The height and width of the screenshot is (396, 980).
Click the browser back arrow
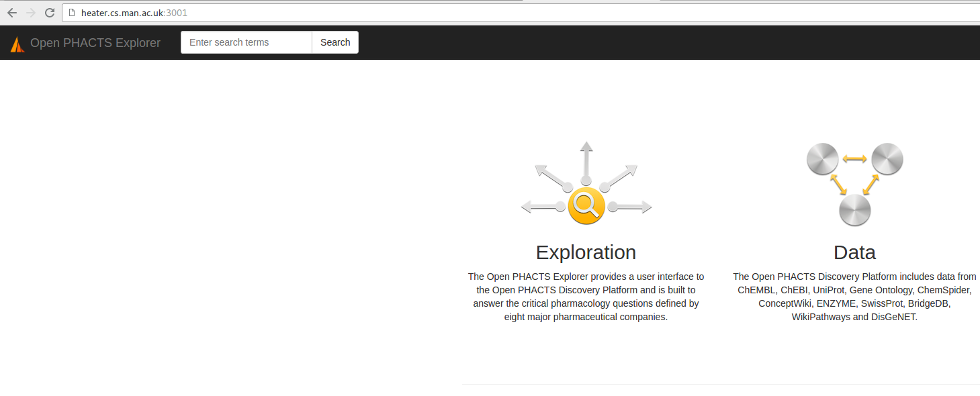pos(12,13)
